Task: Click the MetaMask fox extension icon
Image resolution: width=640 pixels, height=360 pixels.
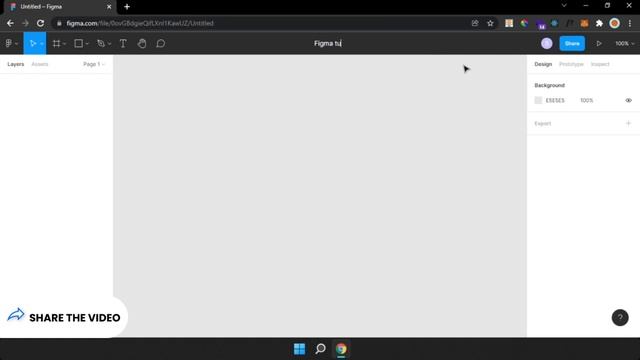Action: pos(584,23)
